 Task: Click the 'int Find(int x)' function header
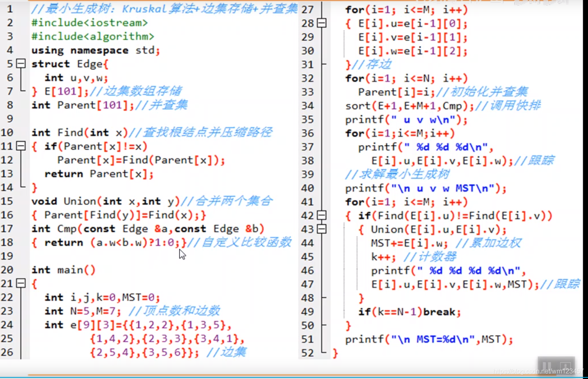point(80,133)
